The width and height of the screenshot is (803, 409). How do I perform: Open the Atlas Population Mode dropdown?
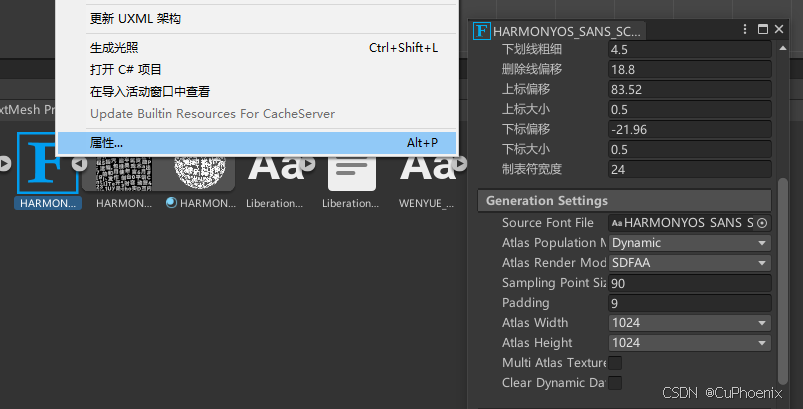coord(690,243)
